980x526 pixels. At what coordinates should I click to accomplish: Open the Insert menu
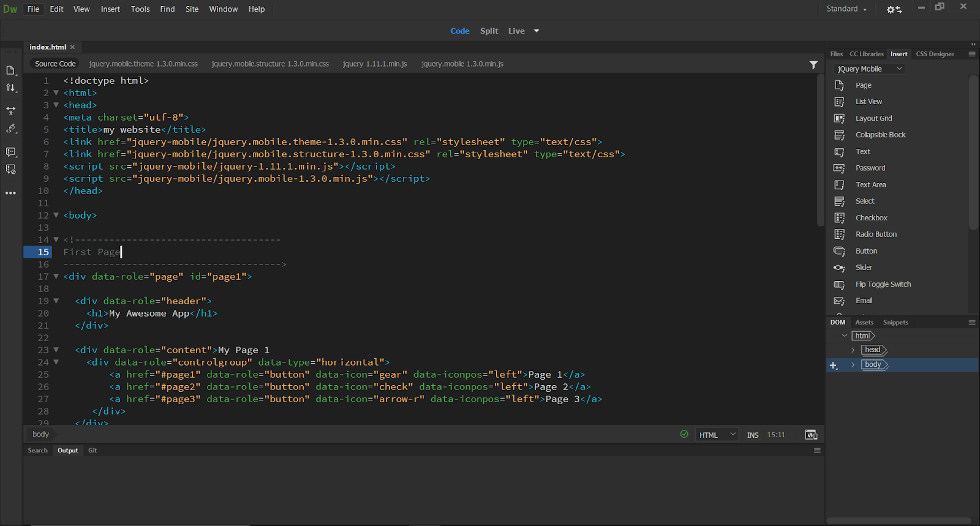tap(110, 9)
